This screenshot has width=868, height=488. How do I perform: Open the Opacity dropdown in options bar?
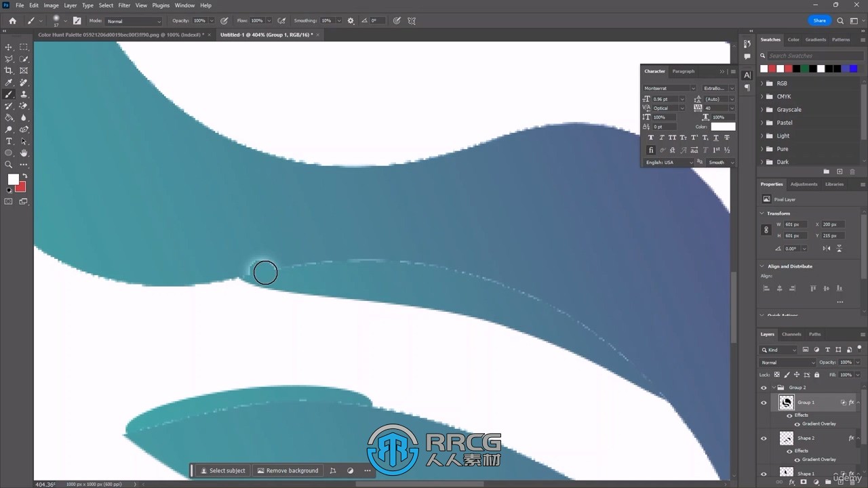coord(212,21)
